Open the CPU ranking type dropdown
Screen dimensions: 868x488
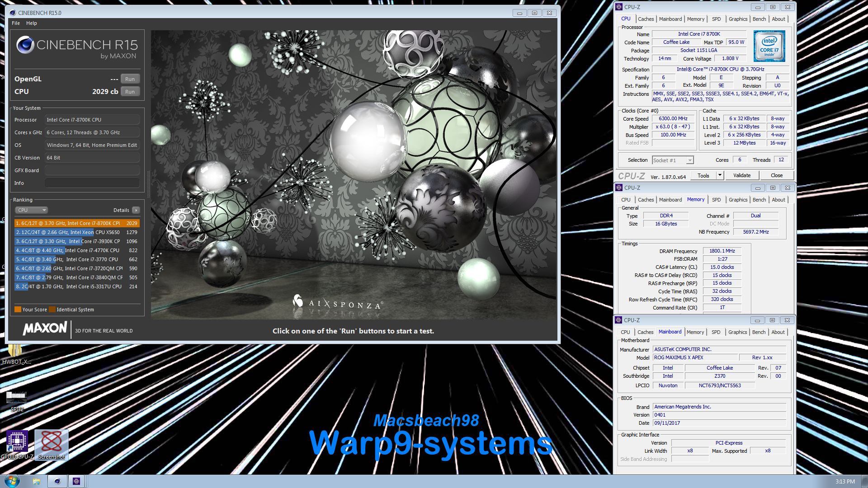(x=32, y=210)
